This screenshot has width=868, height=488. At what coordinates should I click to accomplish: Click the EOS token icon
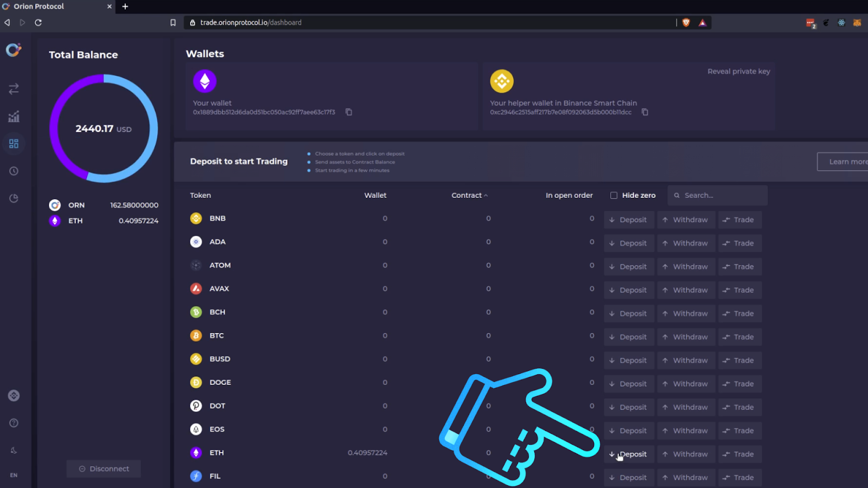(196, 429)
